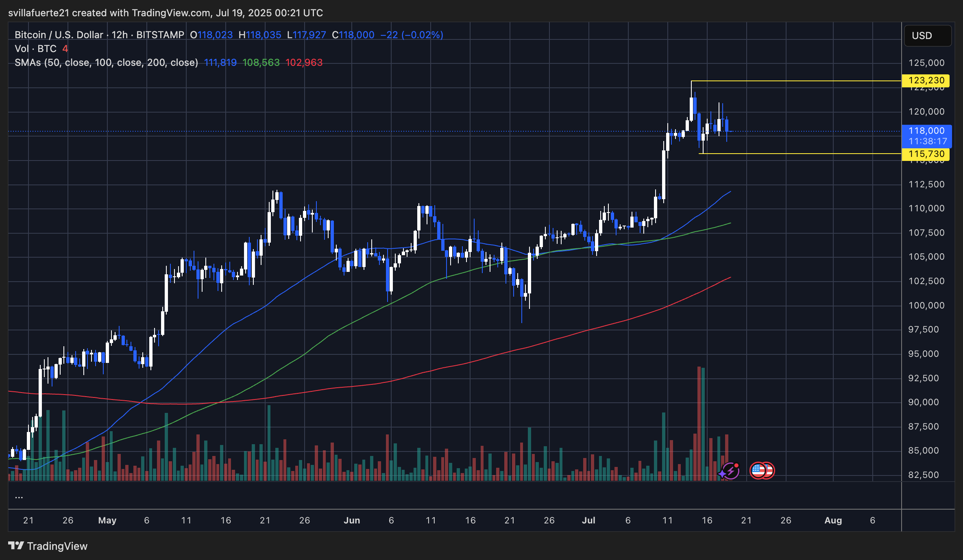This screenshot has width=963, height=560.
Task: Click the yellow 123,230 price label
Action: pyautogui.click(x=926, y=80)
